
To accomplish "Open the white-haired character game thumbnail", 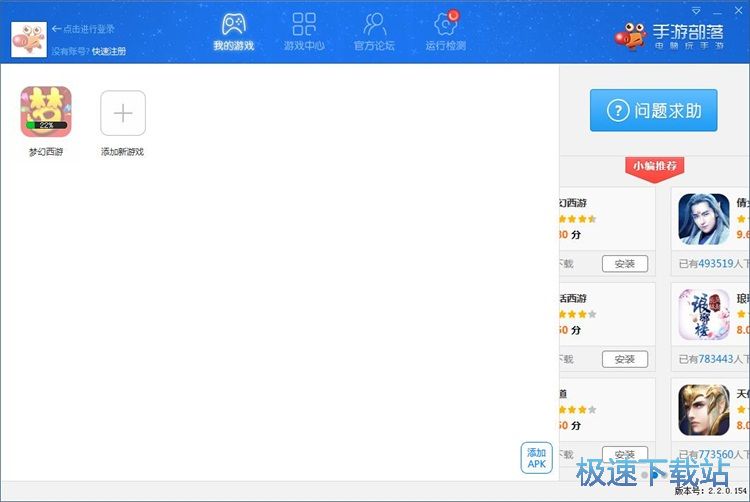I will pyautogui.click(x=704, y=219).
